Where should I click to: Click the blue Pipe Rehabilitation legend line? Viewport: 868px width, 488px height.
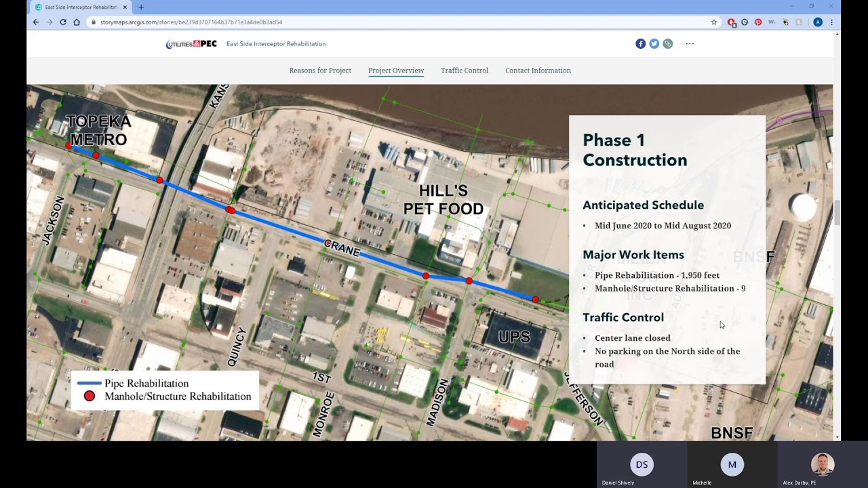89,384
